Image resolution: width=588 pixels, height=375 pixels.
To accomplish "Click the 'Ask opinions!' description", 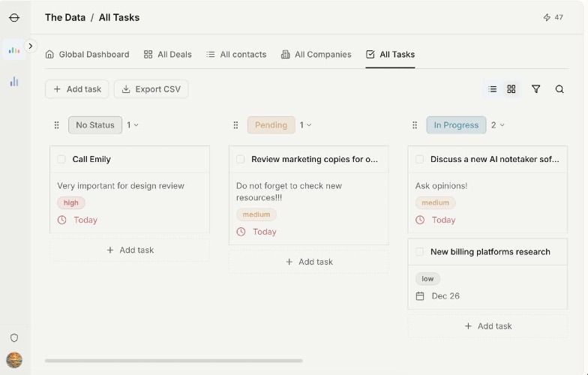I will pos(441,186).
